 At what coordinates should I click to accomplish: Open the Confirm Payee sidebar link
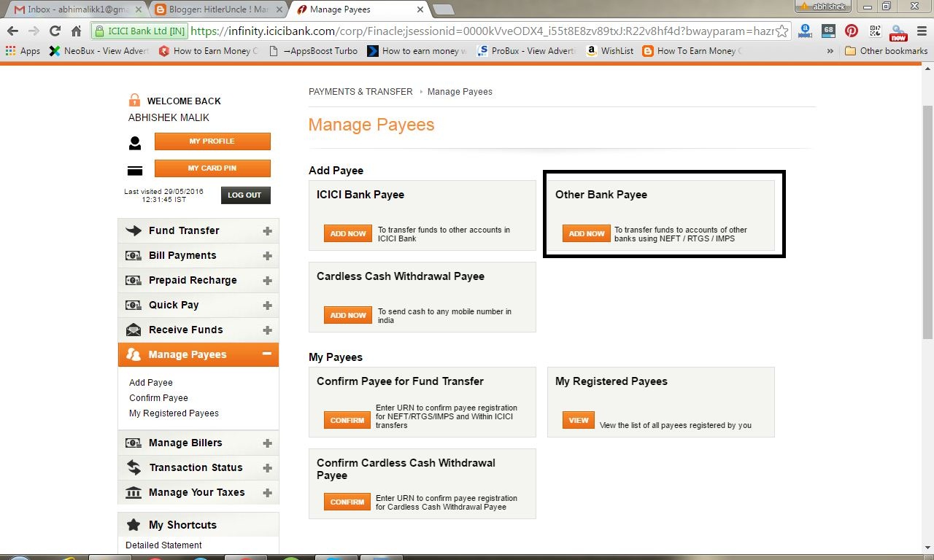click(158, 397)
